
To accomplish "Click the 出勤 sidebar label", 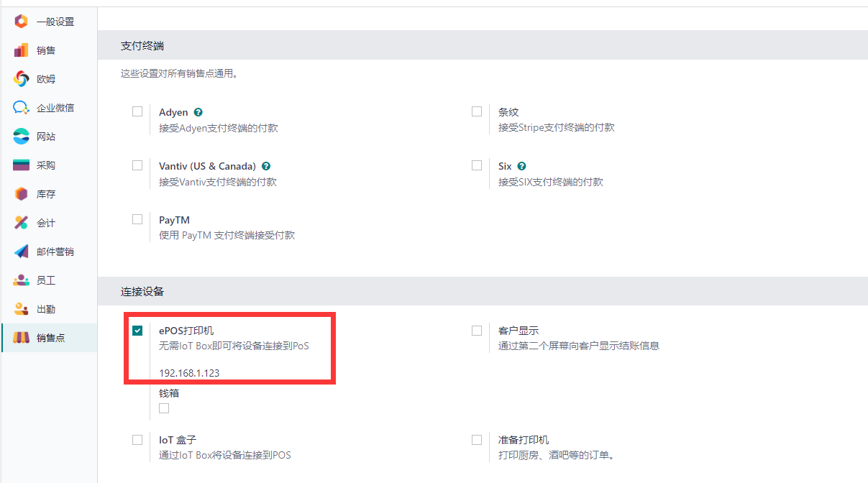I will [46, 309].
